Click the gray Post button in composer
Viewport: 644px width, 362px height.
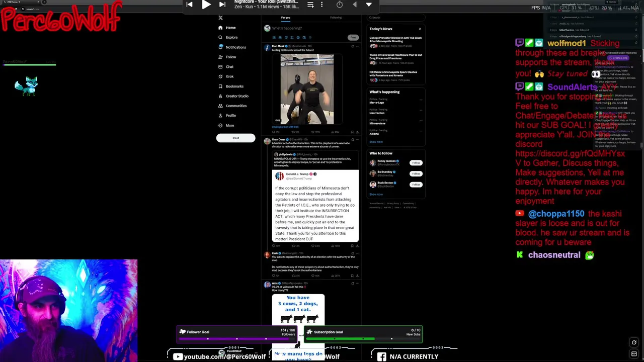point(353,38)
